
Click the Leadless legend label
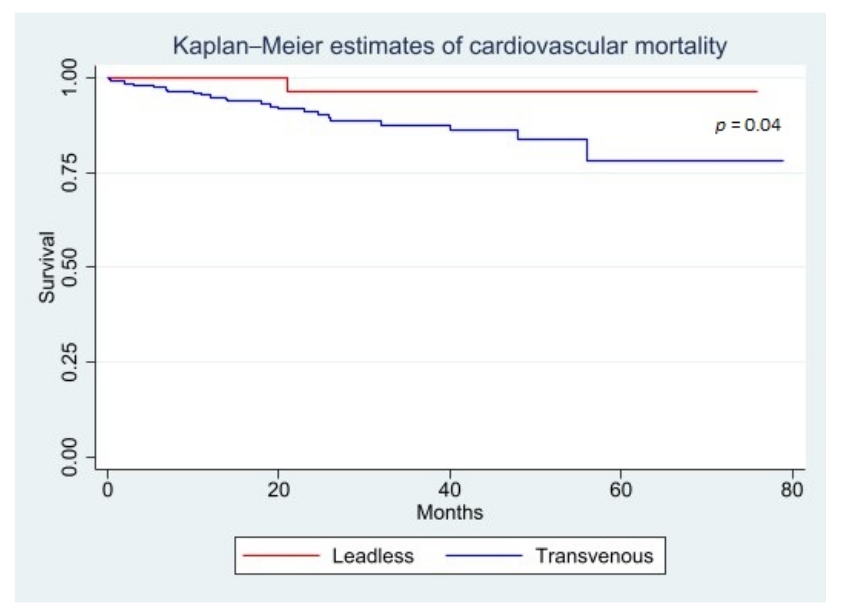tap(373, 556)
